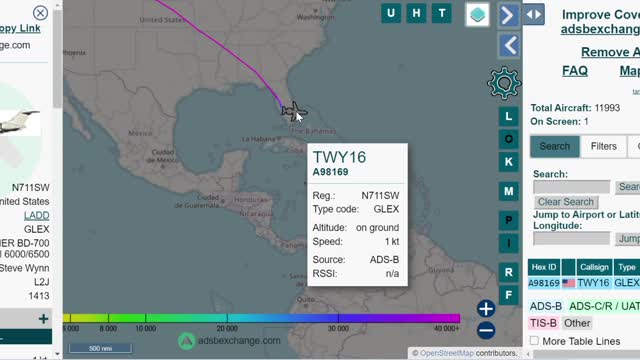Viewport: 640px width, 360px height.
Task: Click the US flag icon in table row
Action: [568, 283]
